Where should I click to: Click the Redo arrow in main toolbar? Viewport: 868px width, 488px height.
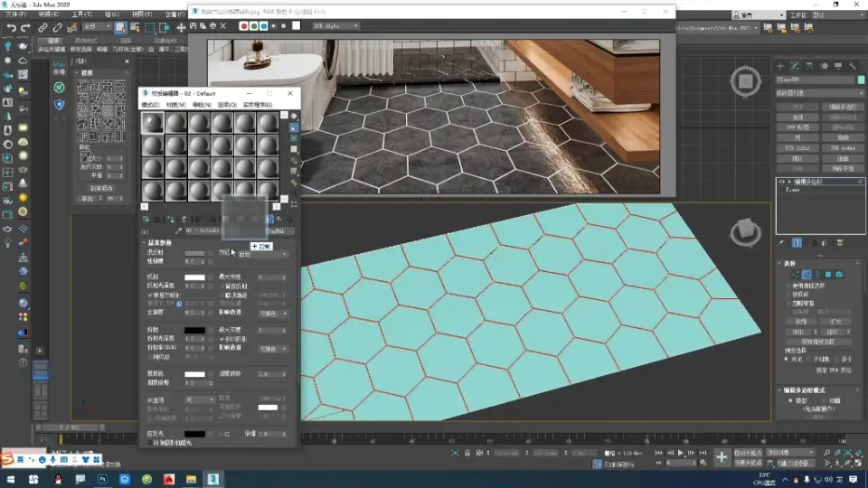tap(25, 27)
